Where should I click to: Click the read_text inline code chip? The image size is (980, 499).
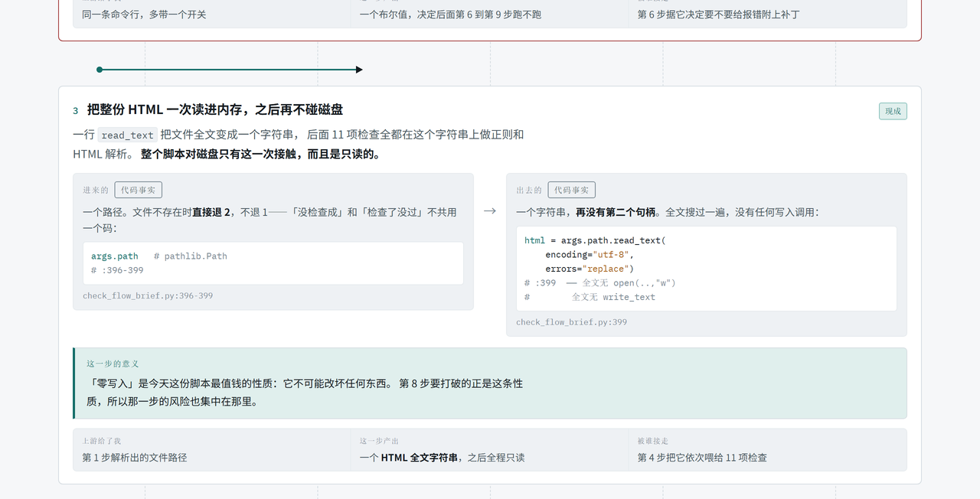pyautogui.click(x=128, y=135)
